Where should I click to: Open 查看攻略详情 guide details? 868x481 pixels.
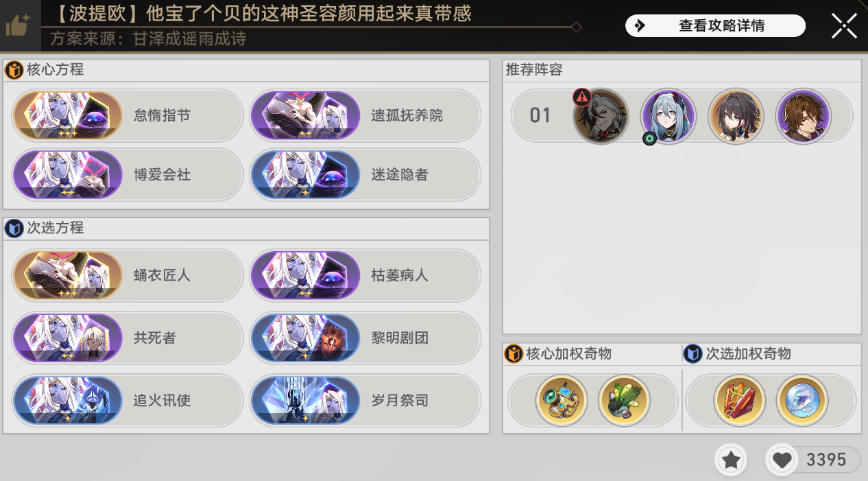click(715, 26)
